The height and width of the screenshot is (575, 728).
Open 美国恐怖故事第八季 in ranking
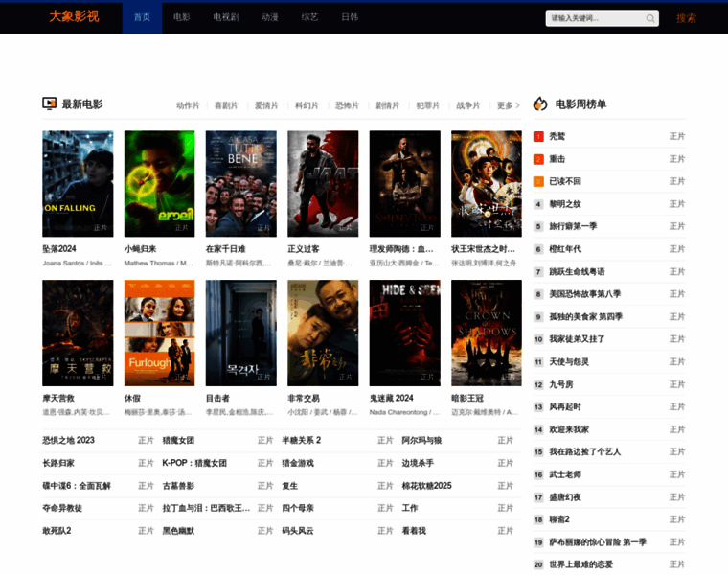tap(585, 294)
